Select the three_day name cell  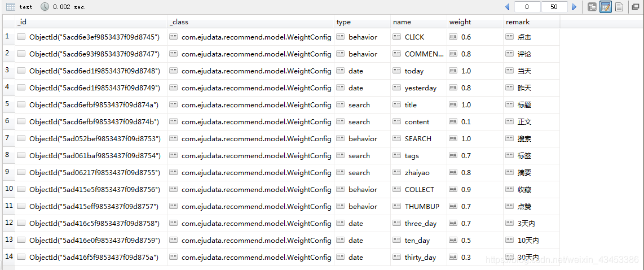coord(418,224)
